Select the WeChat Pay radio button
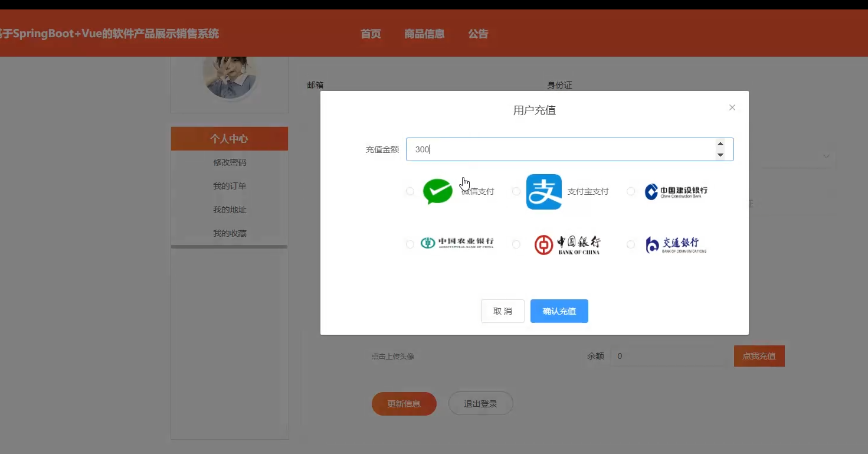 410,191
